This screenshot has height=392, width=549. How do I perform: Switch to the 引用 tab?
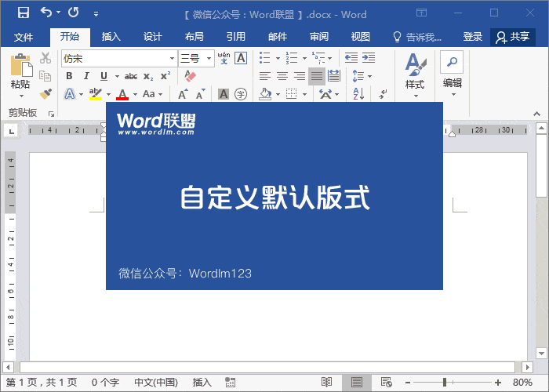pyautogui.click(x=235, y=37)
